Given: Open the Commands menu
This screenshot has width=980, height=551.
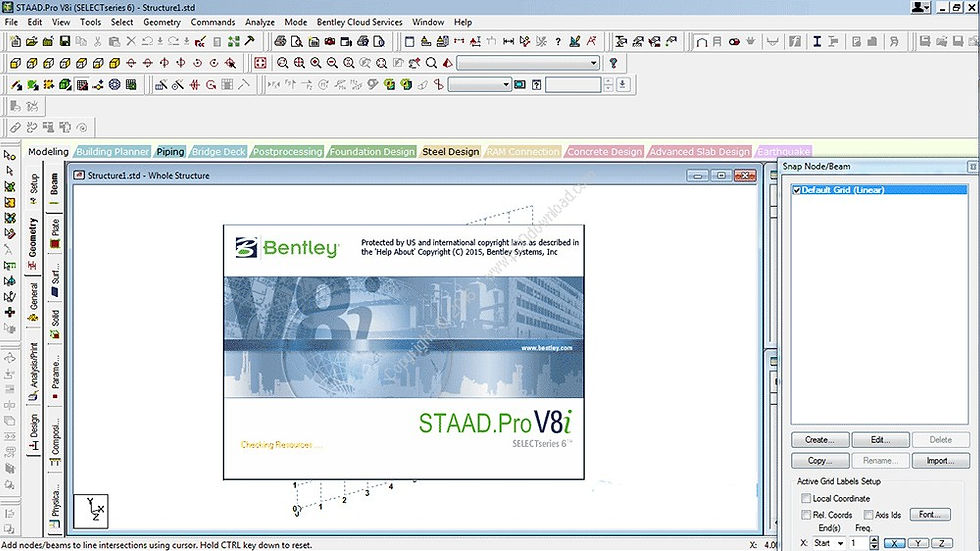Looking at the screenshot, I should [212, 22].
